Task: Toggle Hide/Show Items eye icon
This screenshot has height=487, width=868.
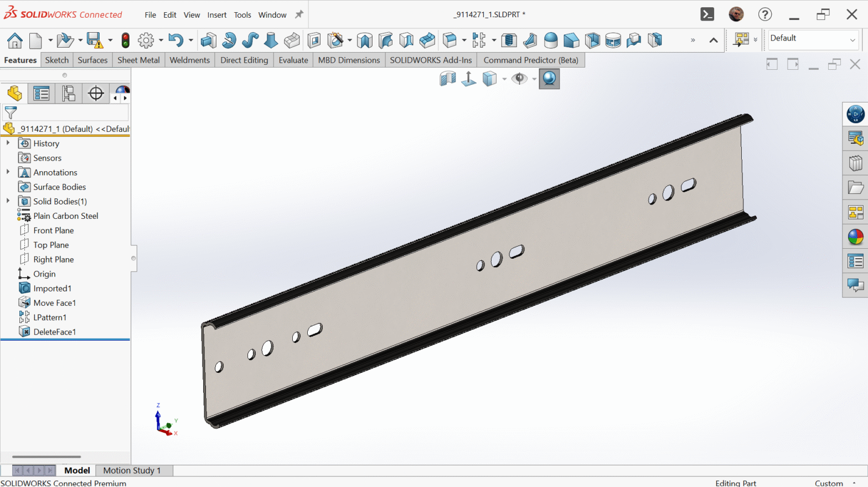Action: point(519,79)
